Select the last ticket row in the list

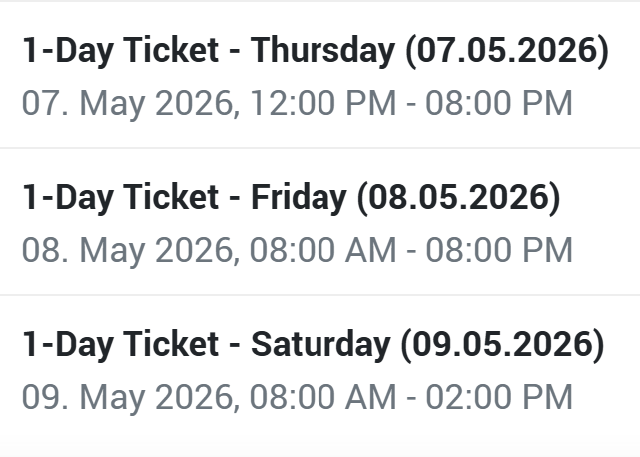pos(320,370)
